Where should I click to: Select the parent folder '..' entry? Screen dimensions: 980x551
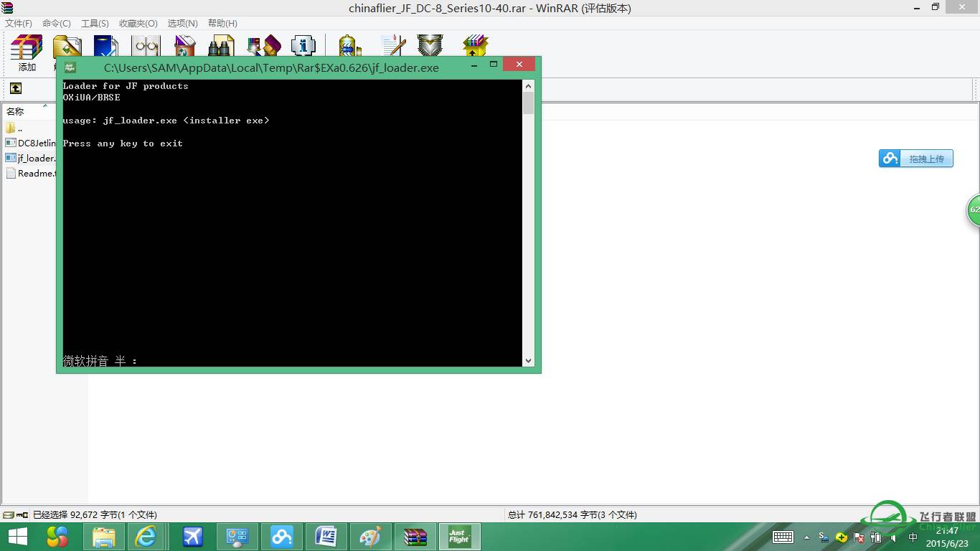14,128
